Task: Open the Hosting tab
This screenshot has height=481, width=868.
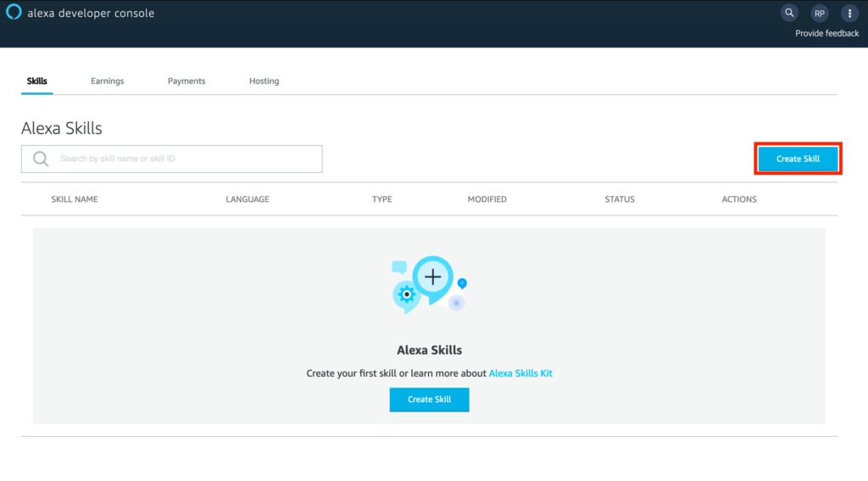Action: (x=264, y=81)
